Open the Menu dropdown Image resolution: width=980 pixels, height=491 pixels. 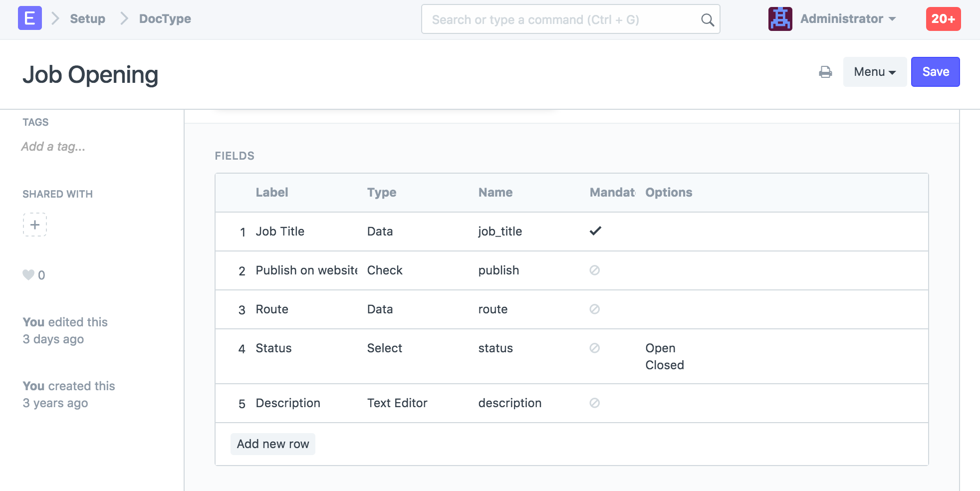coord(874,72)
